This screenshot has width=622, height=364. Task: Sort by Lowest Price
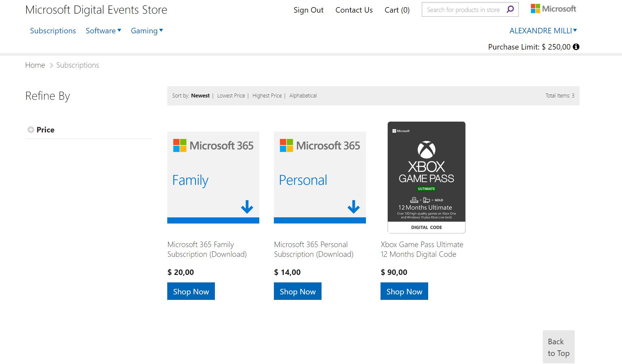231,96
